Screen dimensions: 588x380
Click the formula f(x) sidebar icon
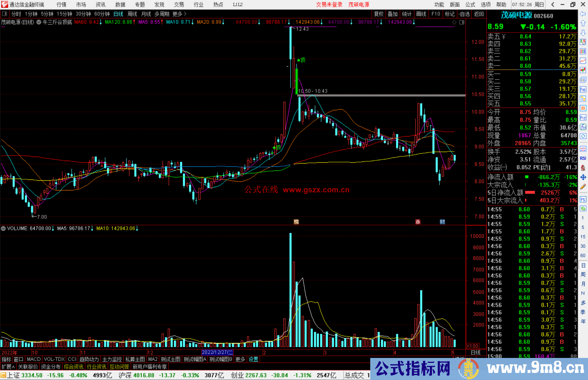(x=583, y=127)
